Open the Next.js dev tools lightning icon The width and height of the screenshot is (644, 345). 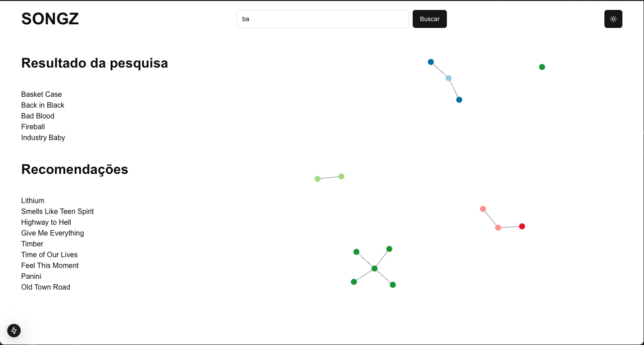tap(14, 331)
